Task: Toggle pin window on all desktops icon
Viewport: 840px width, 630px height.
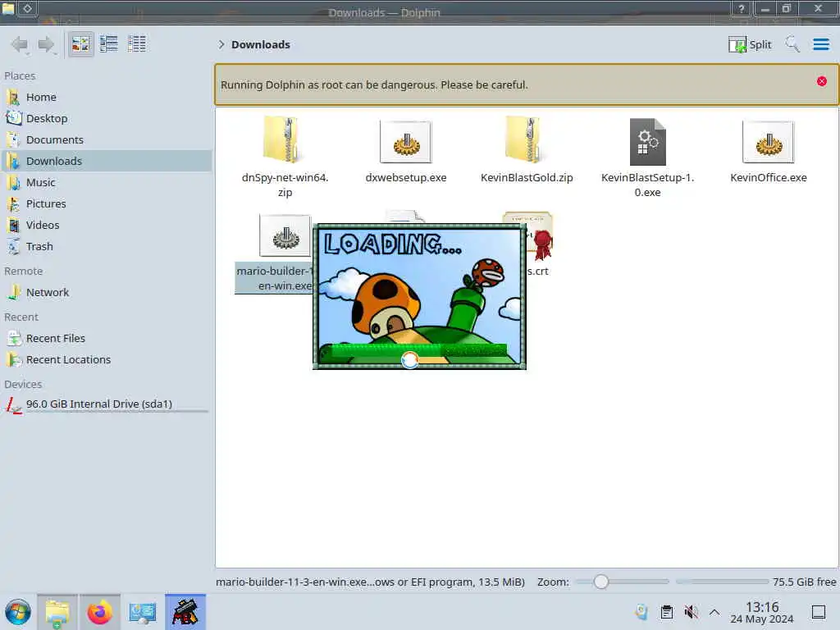Action: pyautogui.click(x=27, y=8)
